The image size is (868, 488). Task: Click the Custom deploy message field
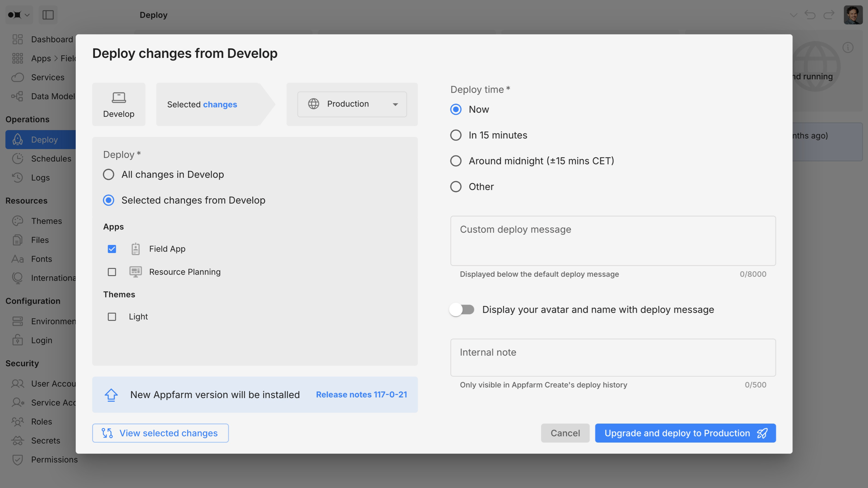(x=613, y=241)
